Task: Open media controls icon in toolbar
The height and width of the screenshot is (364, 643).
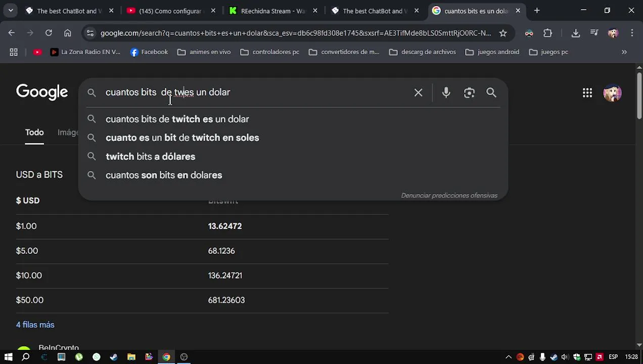Action: (594, 33)
